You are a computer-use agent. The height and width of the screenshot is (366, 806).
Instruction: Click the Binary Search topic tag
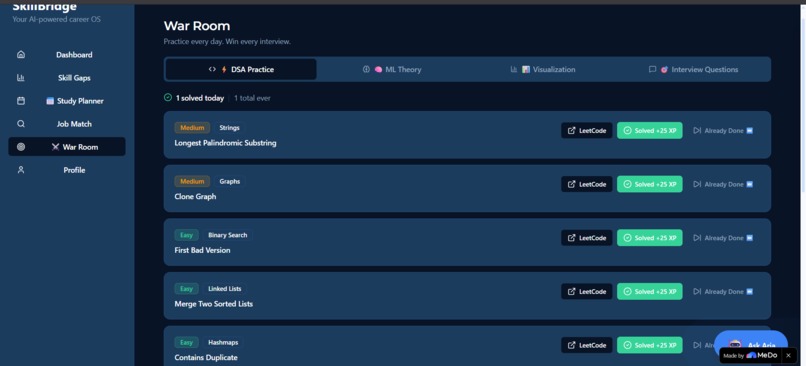[228, 235]
